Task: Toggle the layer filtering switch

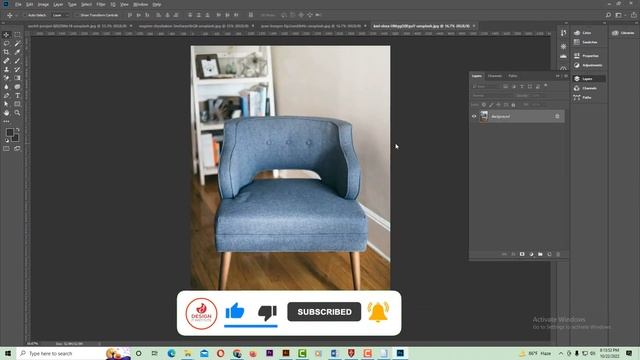Action: click(546, 86)
